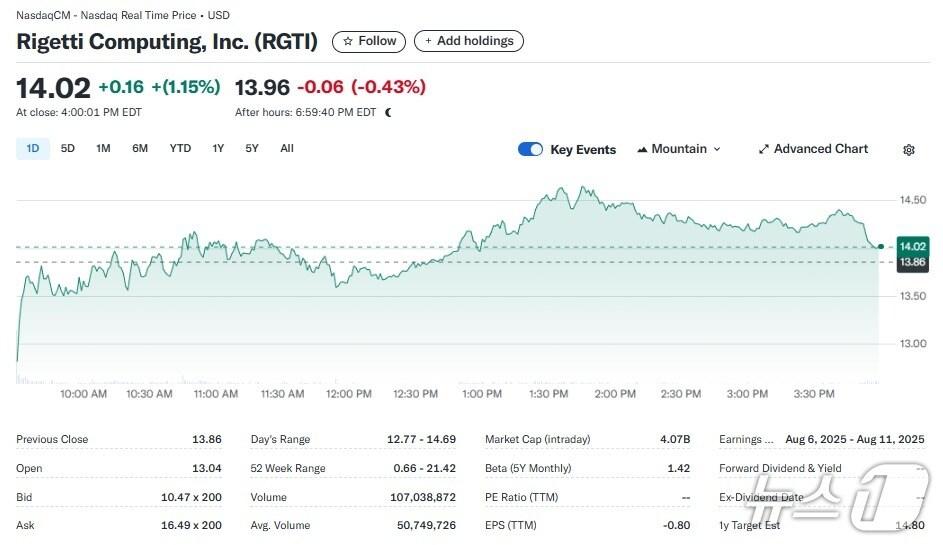This screenshot has width=943, height=545.
Task: Select the 6M chart range
Action: (x=140, y=149)
